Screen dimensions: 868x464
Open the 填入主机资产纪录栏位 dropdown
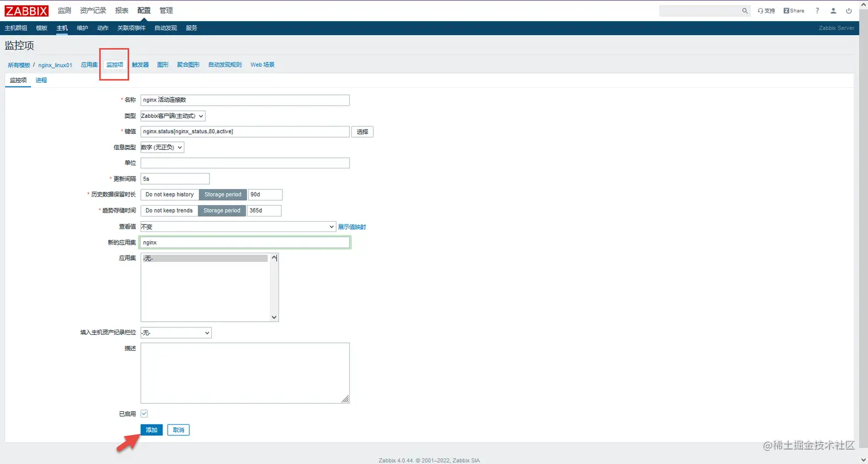click(x=176, y=332)
